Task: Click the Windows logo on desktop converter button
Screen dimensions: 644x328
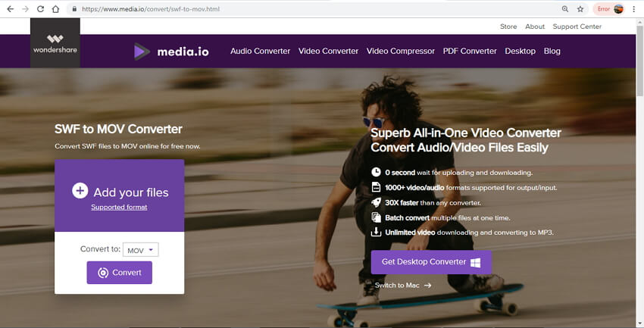Action: click(x=476, y=262)
